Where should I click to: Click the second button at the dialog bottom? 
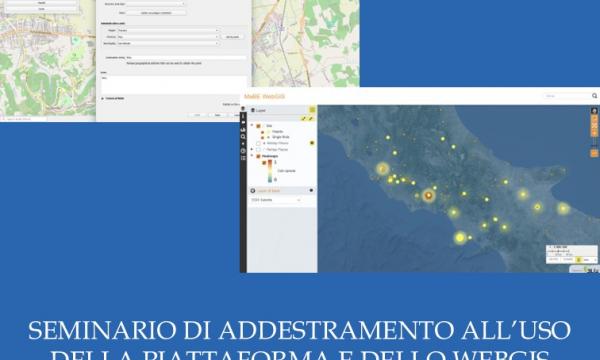[x=217, y=115]
